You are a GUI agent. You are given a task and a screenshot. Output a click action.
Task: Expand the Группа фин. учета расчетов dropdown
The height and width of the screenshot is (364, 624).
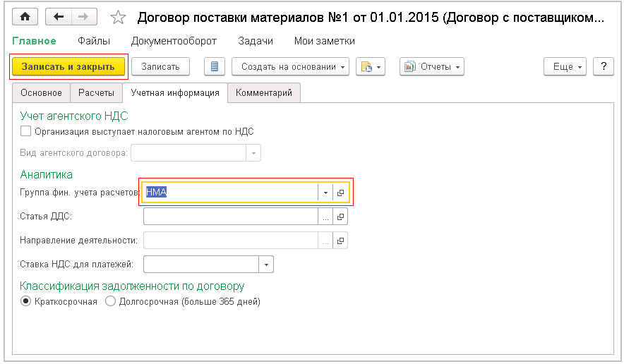[x=325, y=193]
